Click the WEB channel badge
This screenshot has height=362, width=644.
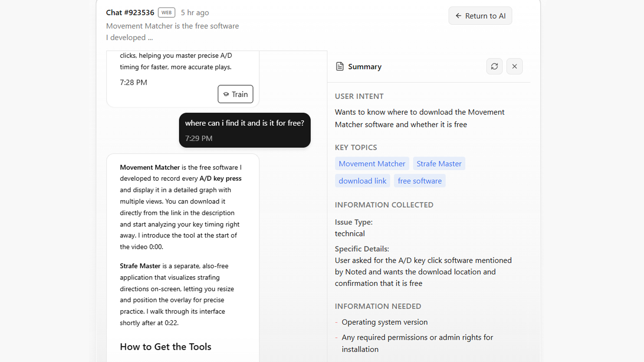166,12
